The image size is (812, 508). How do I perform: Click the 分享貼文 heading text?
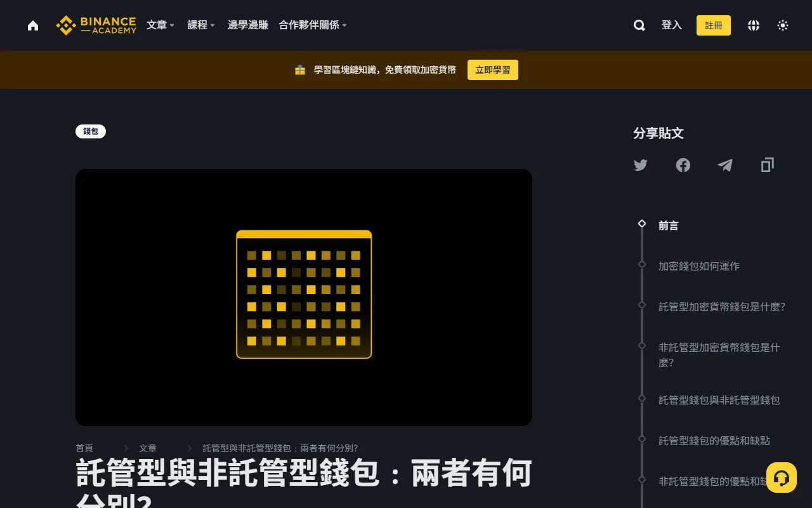point(658,133)
